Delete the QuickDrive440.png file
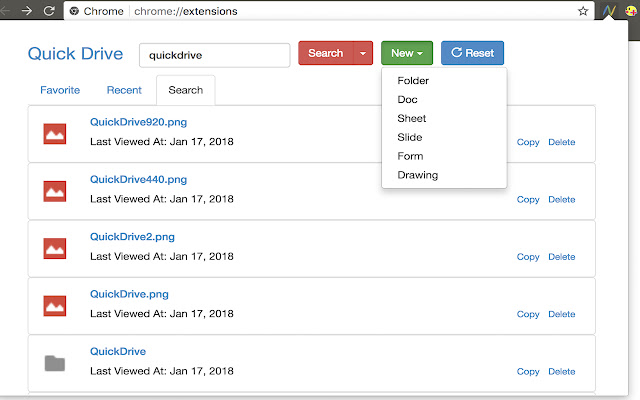Image resolution: width=640 pixels, height=400 pixels. pyautogui.click(x=562, y=200)
